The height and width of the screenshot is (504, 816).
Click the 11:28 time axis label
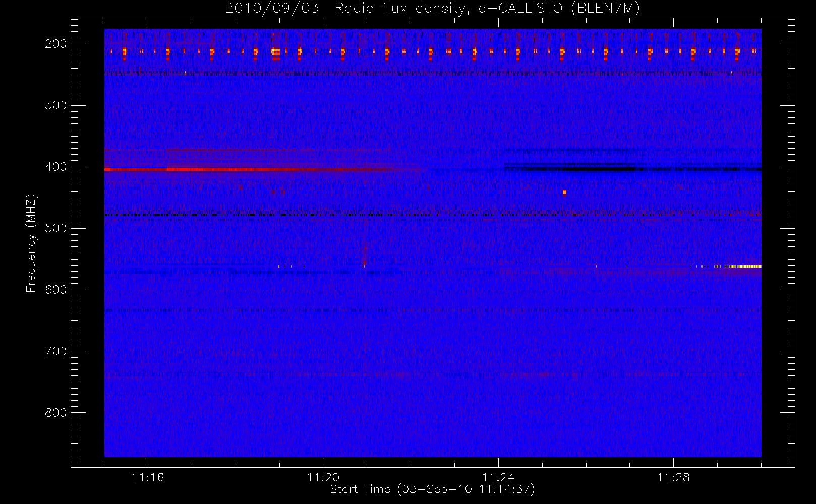(x=673, y=477)
